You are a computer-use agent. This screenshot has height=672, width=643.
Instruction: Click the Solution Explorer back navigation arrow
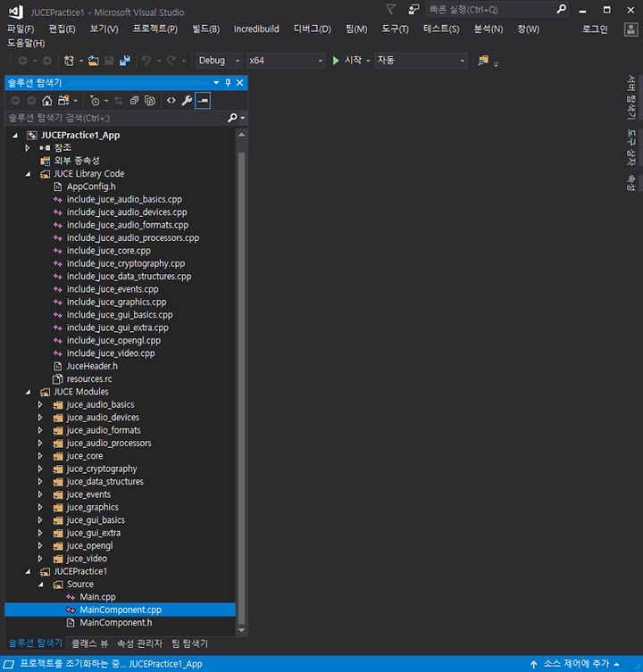tap(15, 101)
